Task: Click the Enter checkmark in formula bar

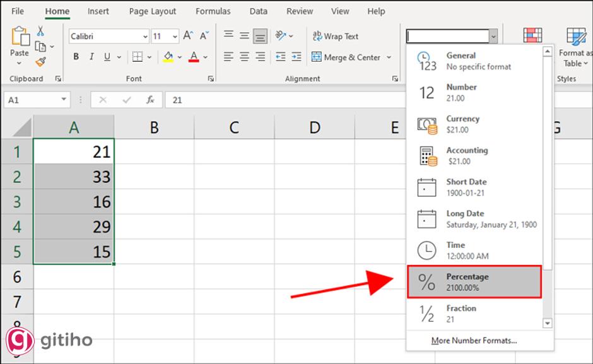Action: coord(127,100)
